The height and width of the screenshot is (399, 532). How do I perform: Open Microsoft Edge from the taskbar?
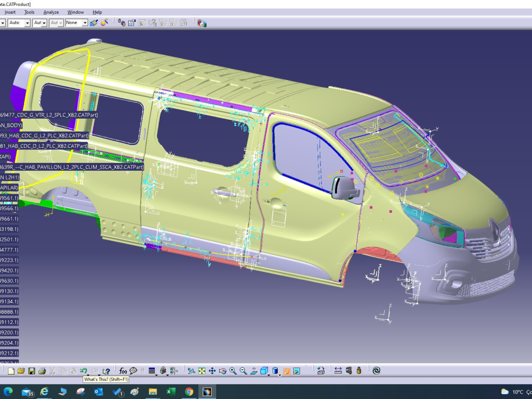(x=8, y=392)
